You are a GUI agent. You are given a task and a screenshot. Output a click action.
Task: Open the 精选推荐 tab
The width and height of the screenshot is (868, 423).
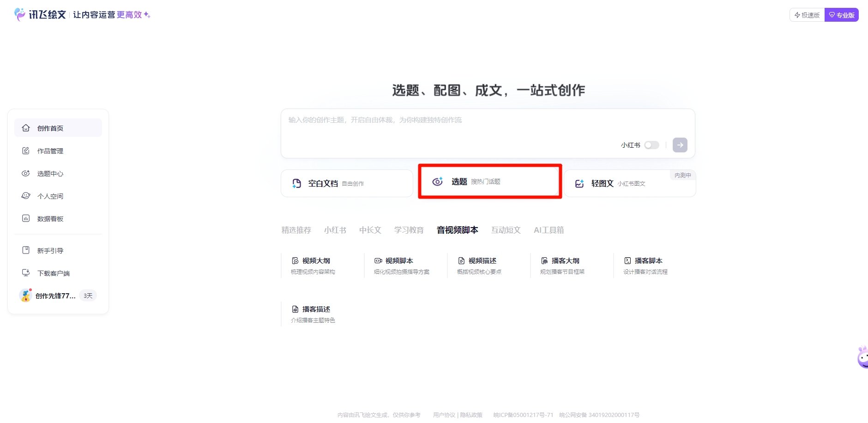296,230
